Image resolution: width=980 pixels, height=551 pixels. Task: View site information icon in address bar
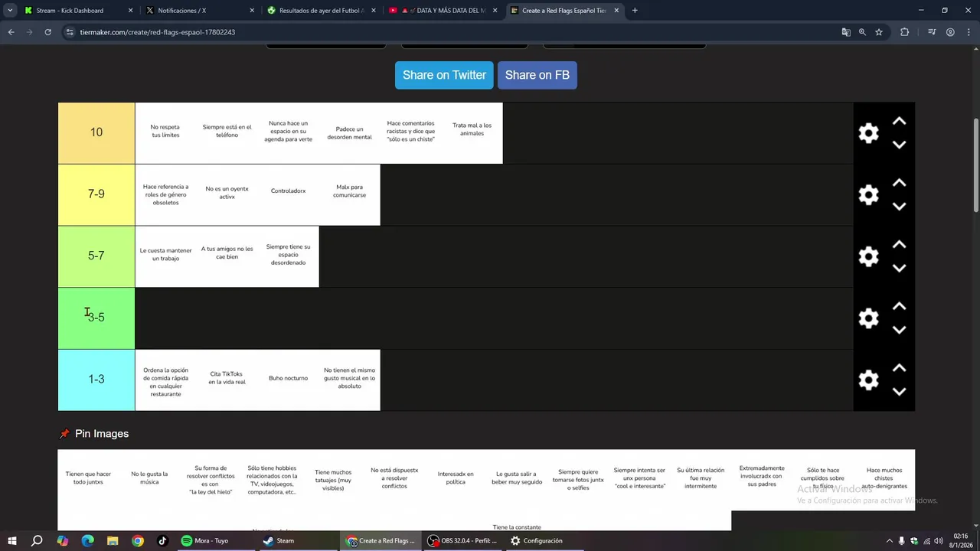click(x=70, y=32)
